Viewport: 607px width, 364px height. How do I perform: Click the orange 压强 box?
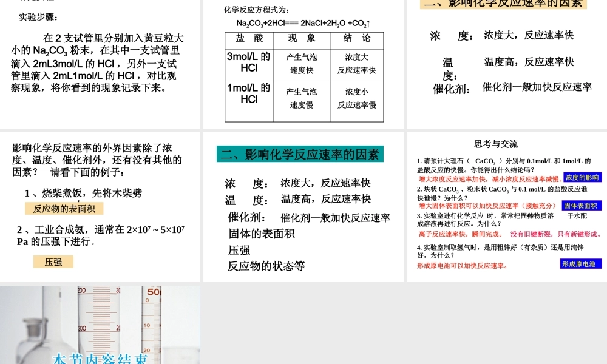53,262
